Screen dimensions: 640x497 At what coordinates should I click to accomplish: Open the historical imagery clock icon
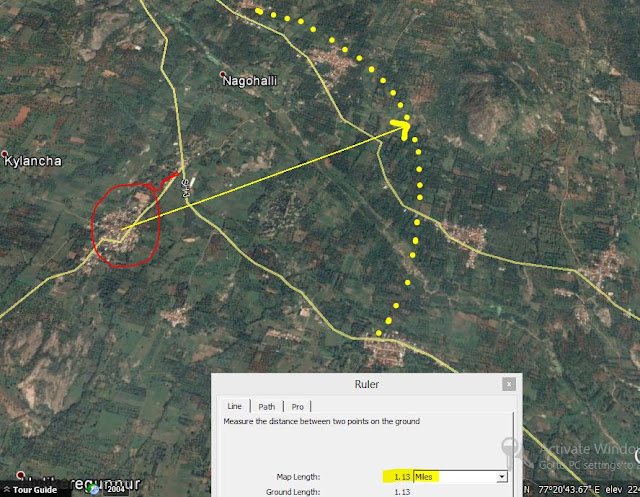(94, 489)
